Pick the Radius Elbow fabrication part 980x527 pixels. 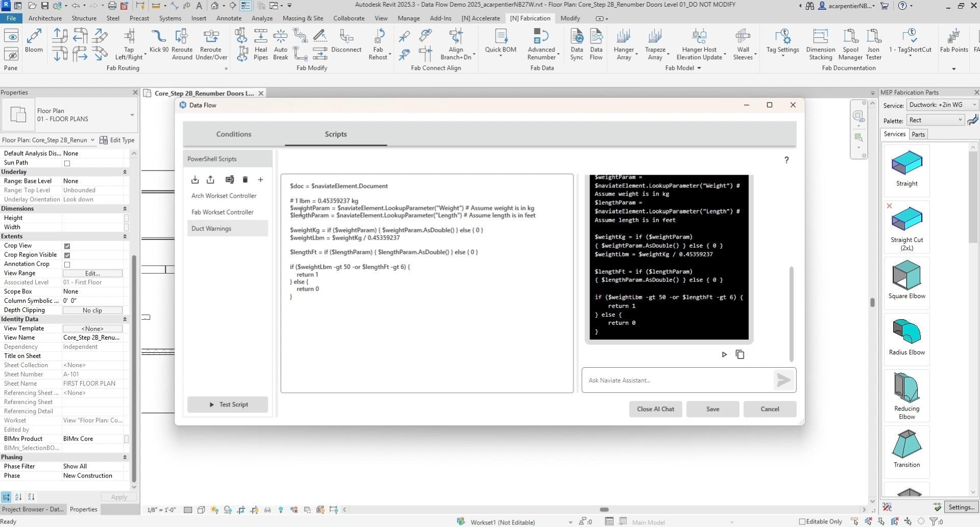pyautogui.click(x=906, y=339)
